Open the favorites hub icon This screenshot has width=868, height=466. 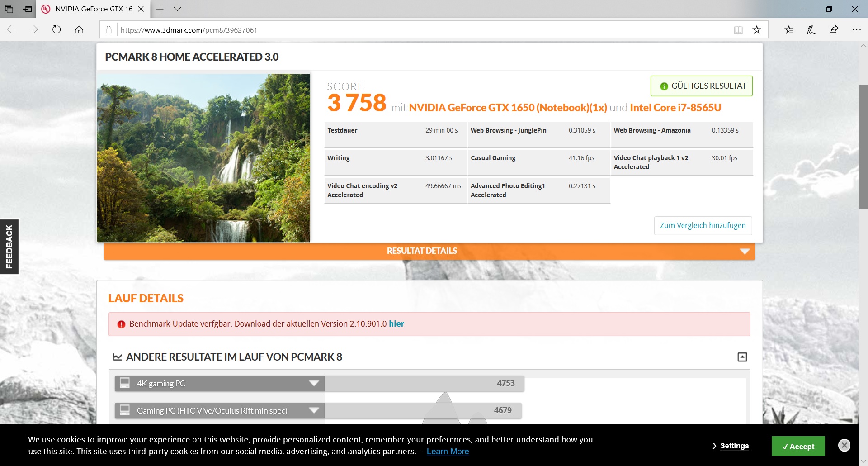pos(789,30)
